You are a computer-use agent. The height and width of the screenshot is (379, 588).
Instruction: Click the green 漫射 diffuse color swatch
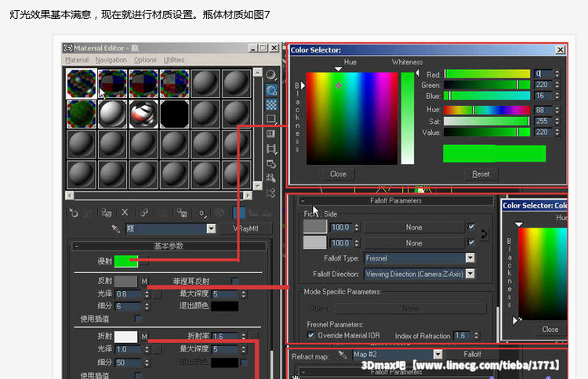pos(126,261)
